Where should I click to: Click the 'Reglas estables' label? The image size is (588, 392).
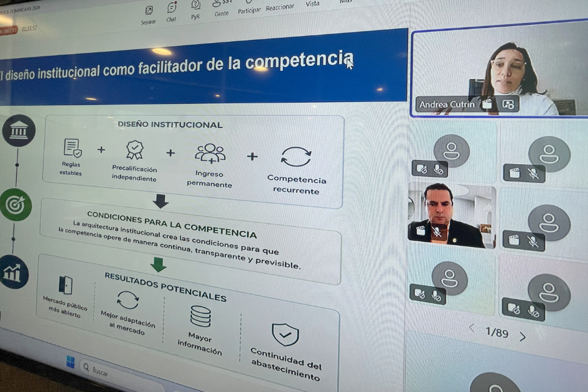[70, 169]
